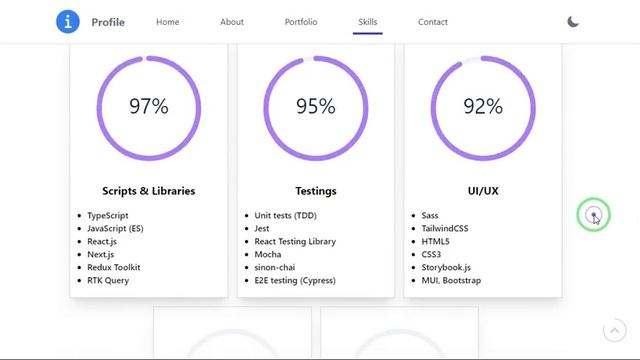Click the blue info logo icon
The width and height of the screenshot is (640, 360).
click(x=68, y=22)
